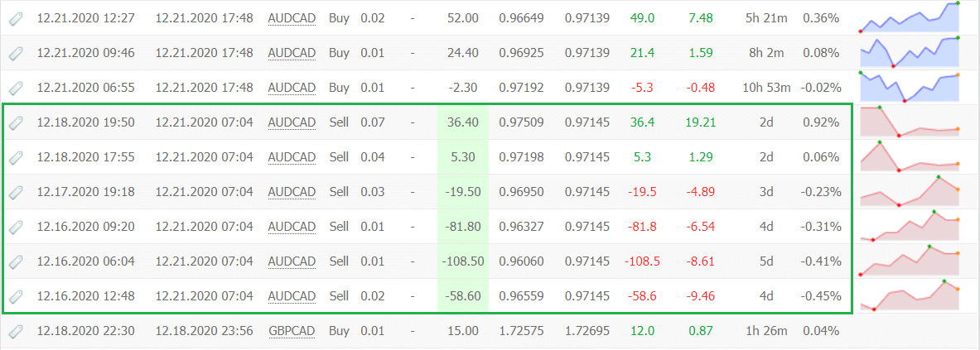
Task: Click the tag icon of the GBPCAD trade row
Action: [x=15, y=331]
